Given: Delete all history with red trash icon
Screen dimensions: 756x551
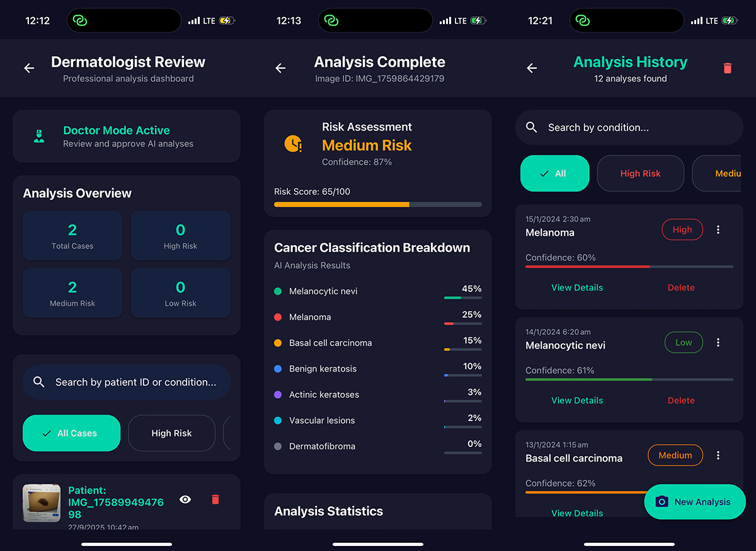Looking at the screenshot, I should (727, 68).
